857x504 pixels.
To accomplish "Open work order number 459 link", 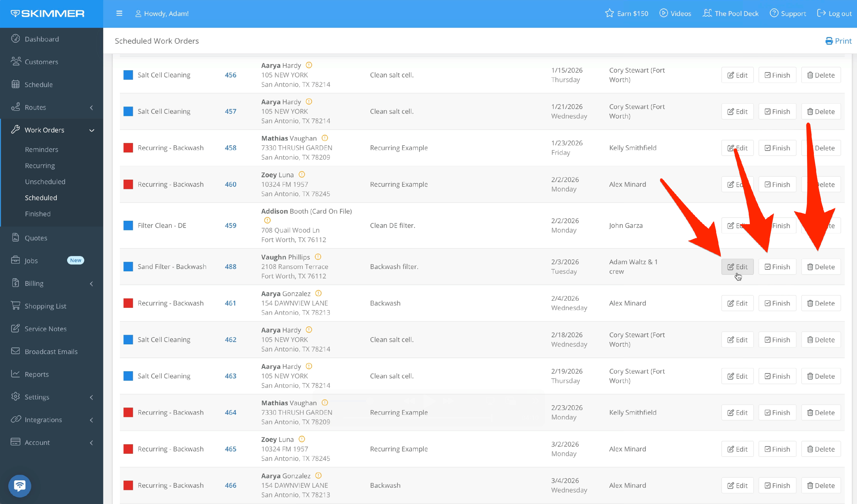I will pyautogui.click(x=230, y=225).
